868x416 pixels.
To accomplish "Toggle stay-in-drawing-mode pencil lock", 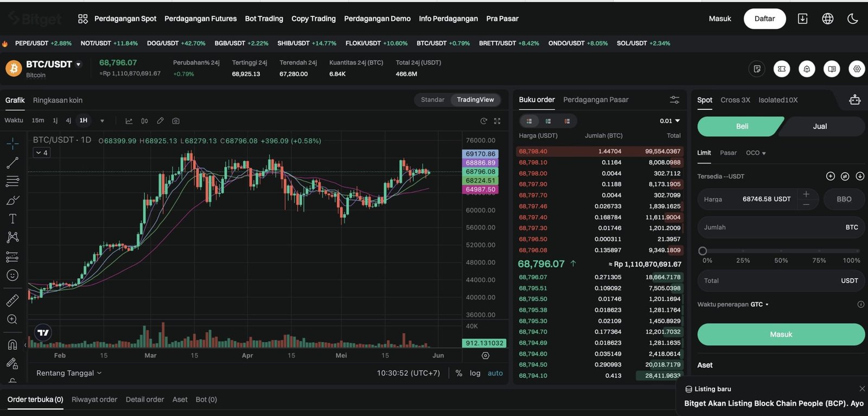I will point(12,363).
